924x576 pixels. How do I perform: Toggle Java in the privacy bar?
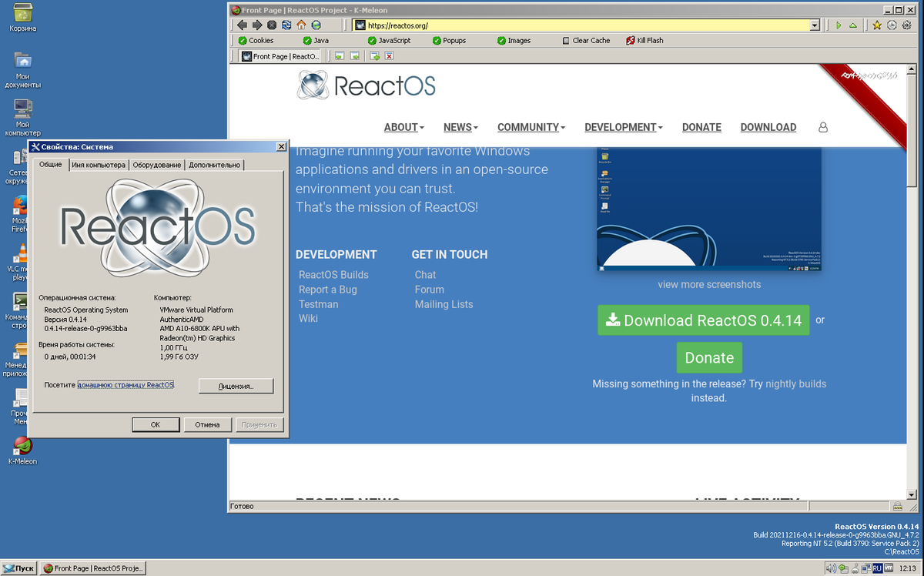(x=316, y=40)
